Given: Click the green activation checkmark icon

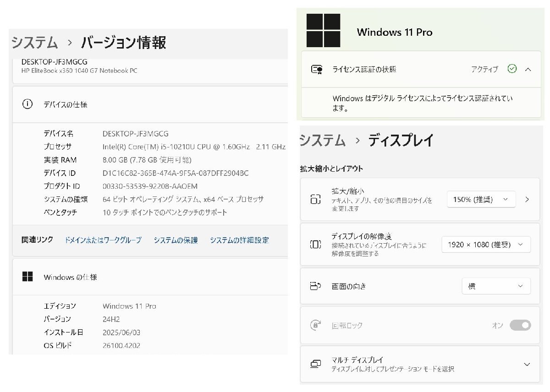Looking at the screenshot, I should click(x=512, y=69).
